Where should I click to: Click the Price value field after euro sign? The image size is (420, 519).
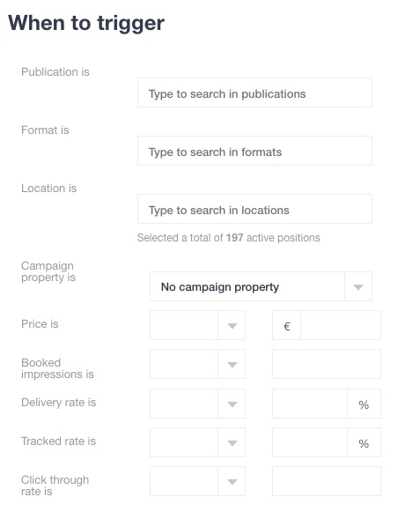coord(341,325)
